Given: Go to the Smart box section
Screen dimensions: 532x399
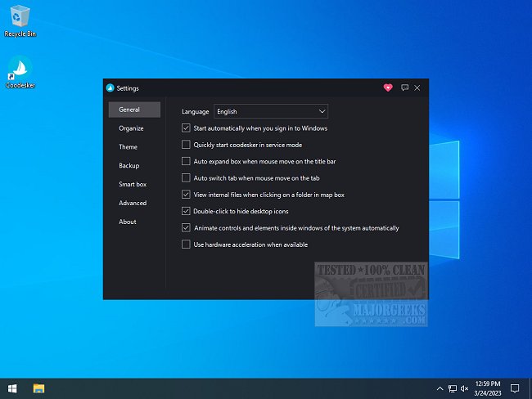Looking at the screenshot, I should click(x=133, y=185).
